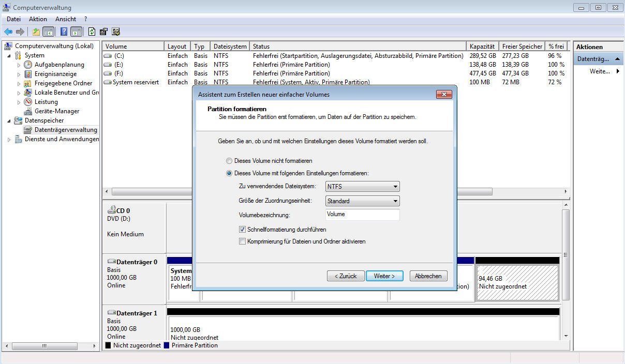
Task: Open the Ansicht menu
Action: coord(66,19)
